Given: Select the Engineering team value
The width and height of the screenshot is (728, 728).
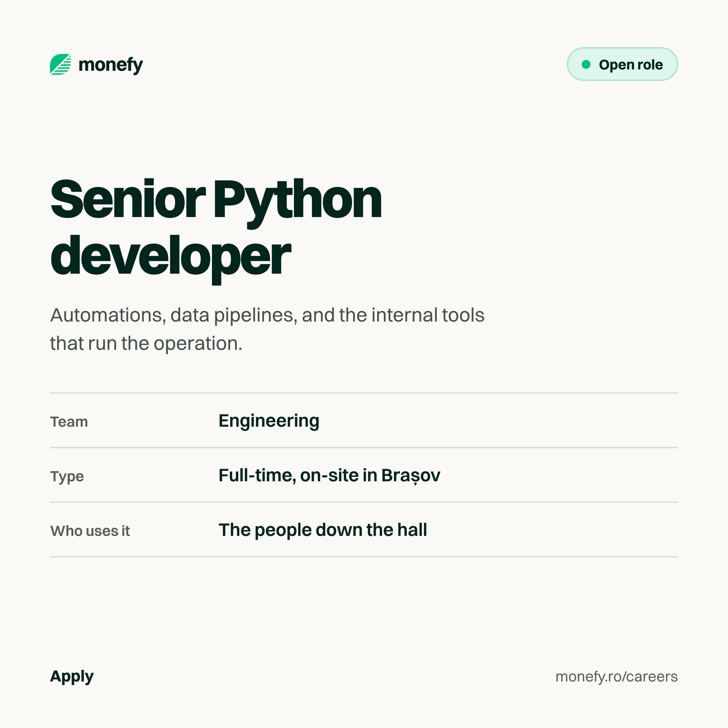Looking at the screenshot, I should point(269,421).
